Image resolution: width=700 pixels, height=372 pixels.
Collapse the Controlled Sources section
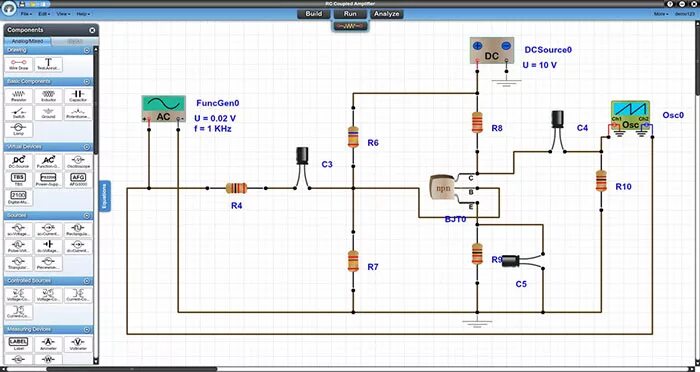[x=87, y=281]
